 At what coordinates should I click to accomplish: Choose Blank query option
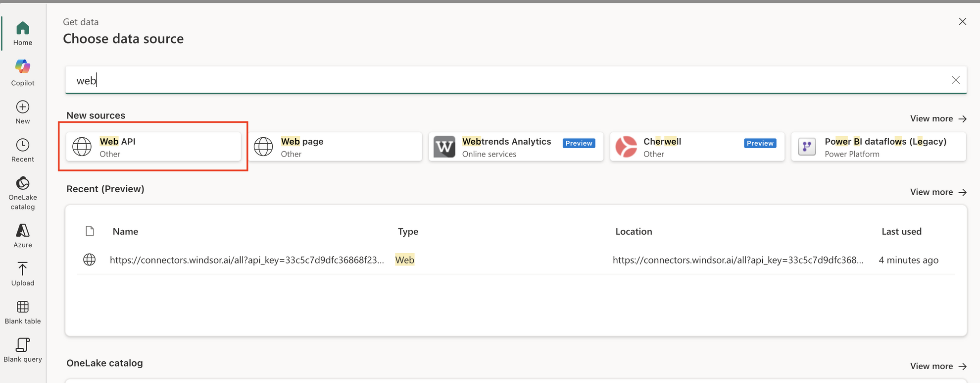(x=23, y=350)
